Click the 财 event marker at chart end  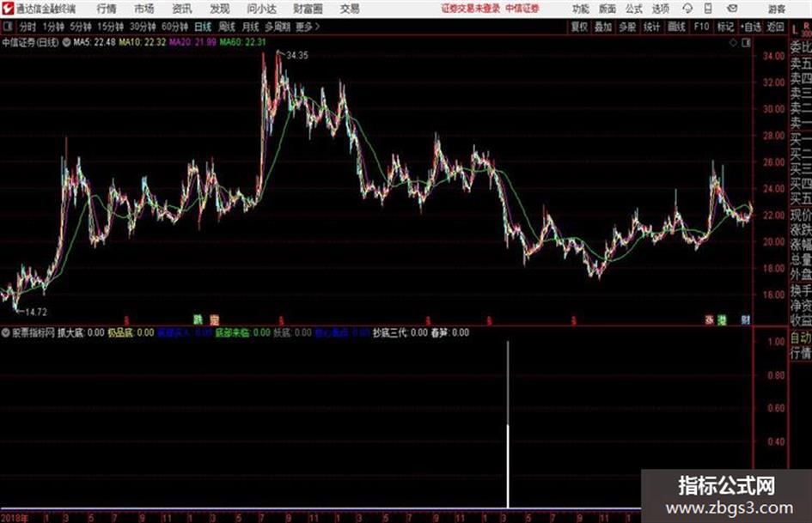point(745,320)
